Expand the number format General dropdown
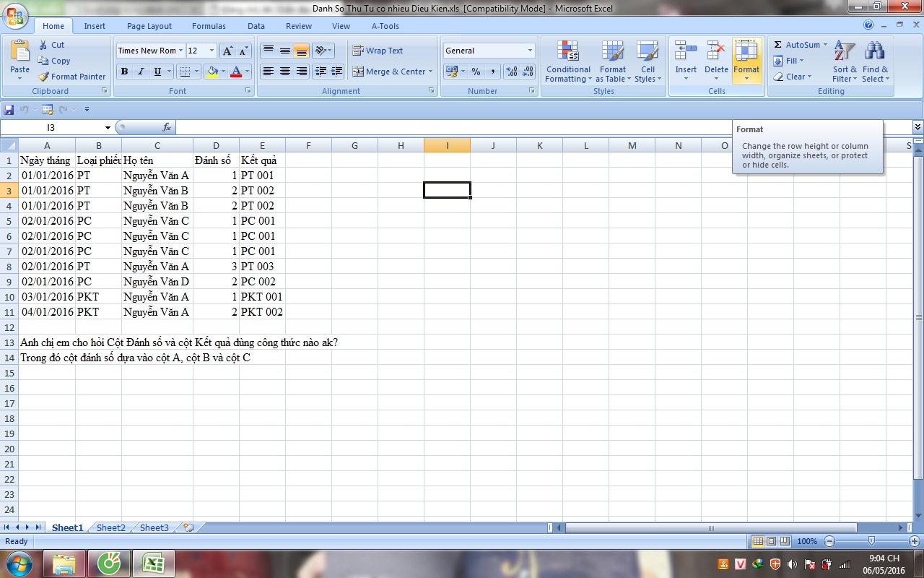Viewport: 924px width, 578px height. point(530,51)
